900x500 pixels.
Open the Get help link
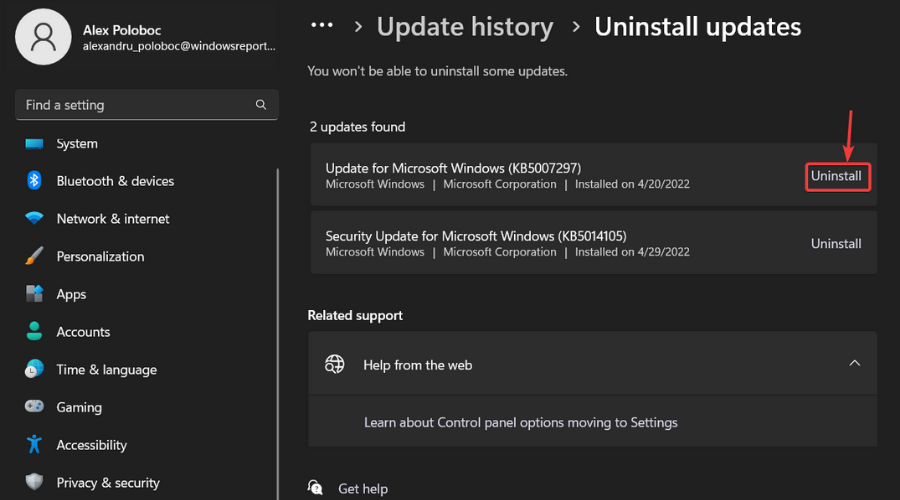point(363,489)
